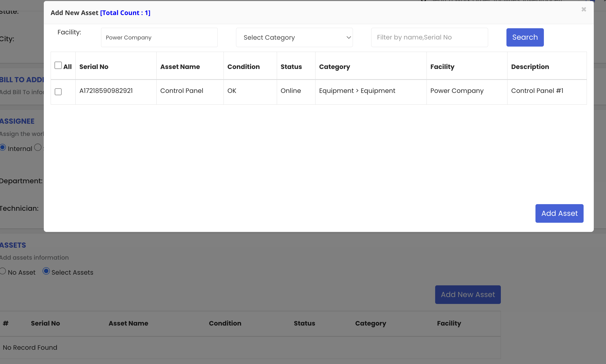Click the Total Count label in title
The height and width of the screenshot is (364, 606).
125,13
